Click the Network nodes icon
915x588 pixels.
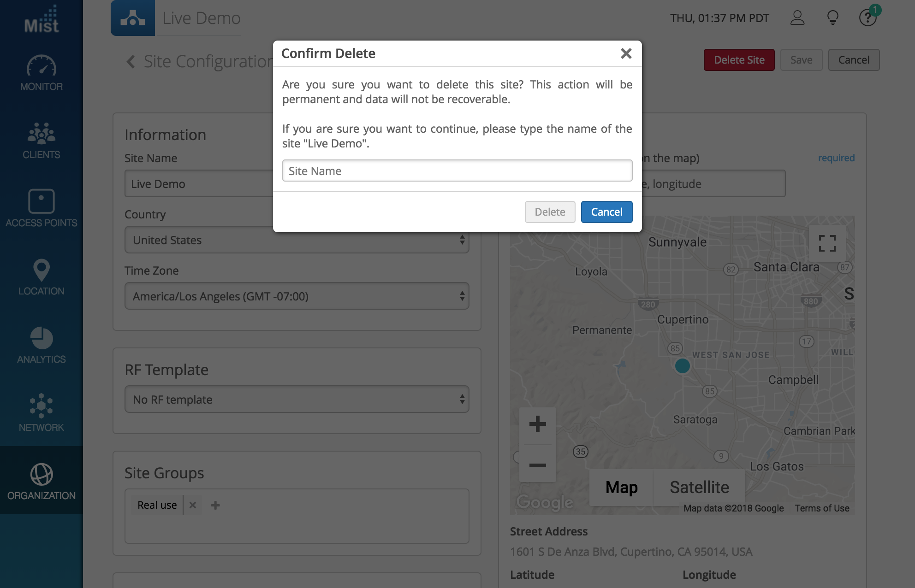tap(42, 413)
